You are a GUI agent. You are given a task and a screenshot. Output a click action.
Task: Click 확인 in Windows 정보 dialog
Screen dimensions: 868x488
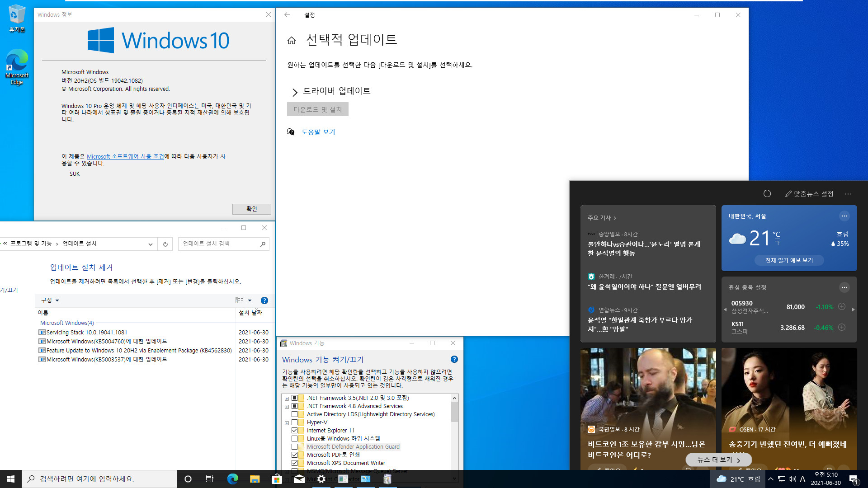(x=252, y=209)
